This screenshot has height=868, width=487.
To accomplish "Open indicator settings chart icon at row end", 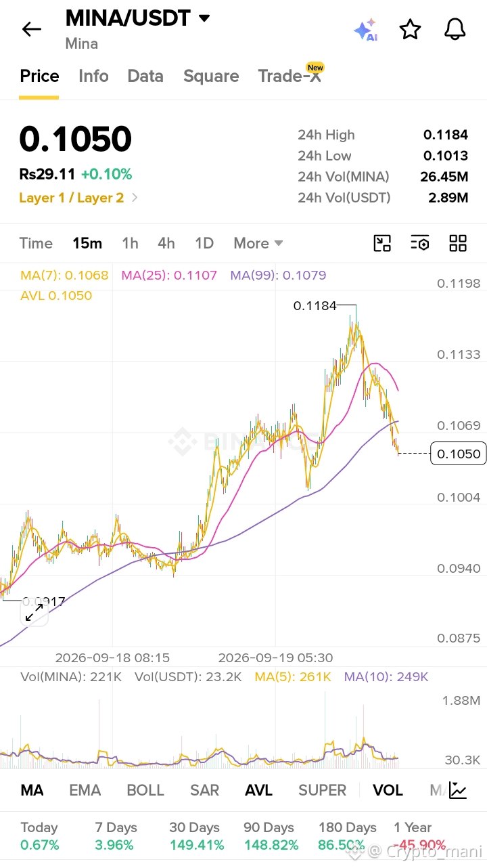I will tap(458, 790).
